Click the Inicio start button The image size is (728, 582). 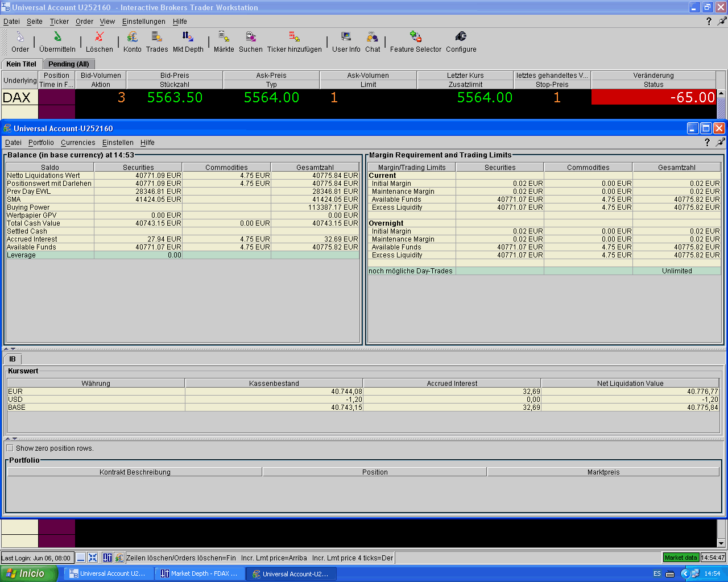[x=29, y=573]
